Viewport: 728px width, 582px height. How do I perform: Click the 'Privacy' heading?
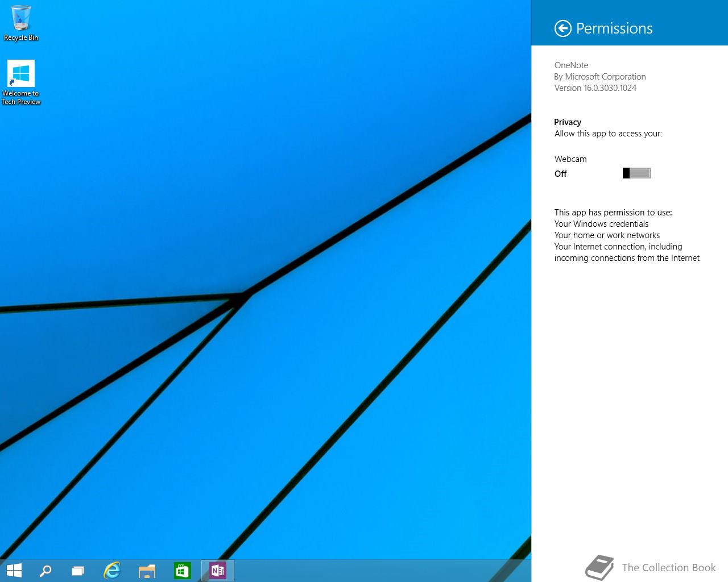(x=568, y=122)
